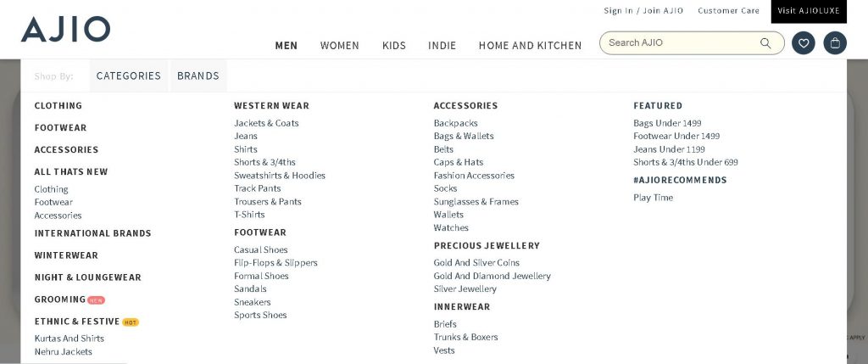868x364 pixels.
Task: Open the wishlist heart icon
Action: pyautogui.click(x=804, y=43)
